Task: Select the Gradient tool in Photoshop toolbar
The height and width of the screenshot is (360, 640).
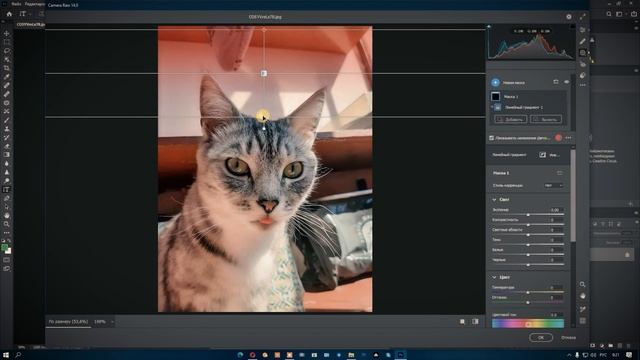Action: 7,155
